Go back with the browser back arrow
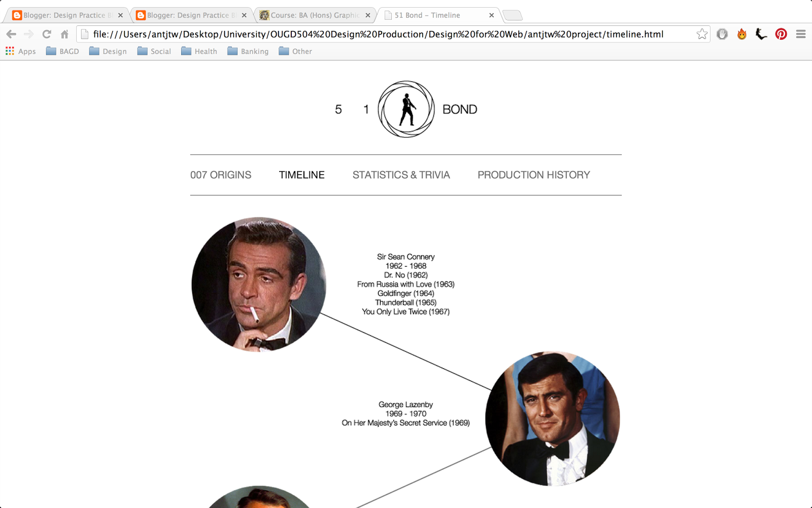 11,34
